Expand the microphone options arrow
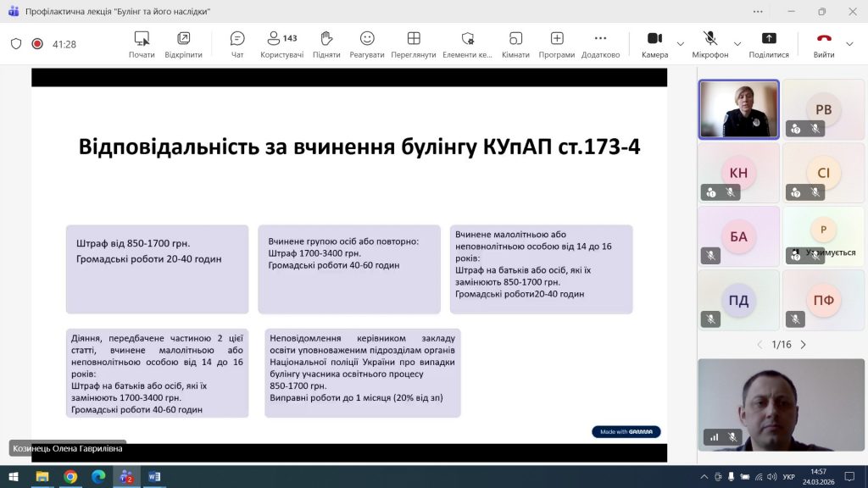The width and height of the screenshot is (868, 488). coord(737,44)
